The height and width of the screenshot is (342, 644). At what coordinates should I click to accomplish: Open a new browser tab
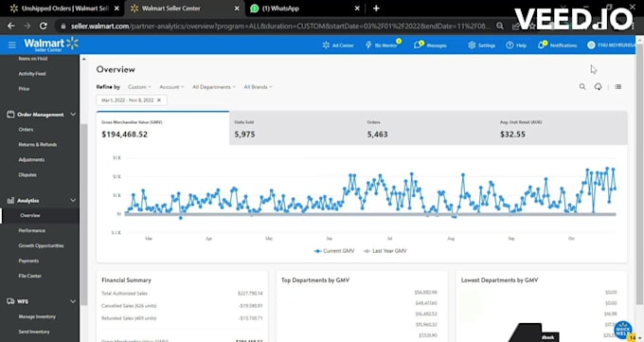[x=376, y=9]
